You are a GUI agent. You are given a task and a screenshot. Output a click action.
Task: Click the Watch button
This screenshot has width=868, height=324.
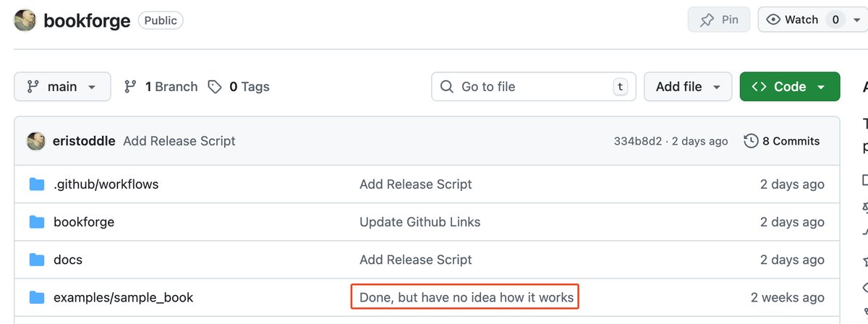tap(801, 20)
